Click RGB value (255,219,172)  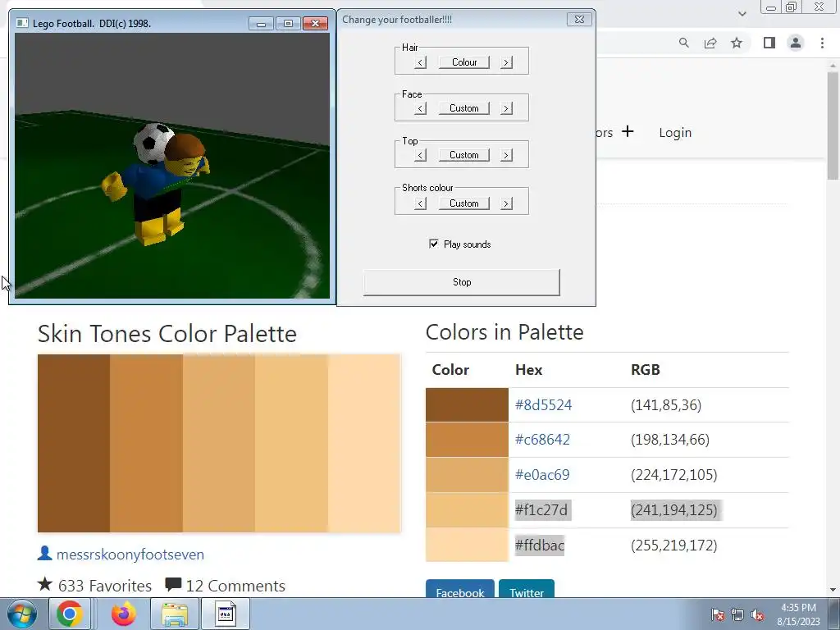[674, 546]
